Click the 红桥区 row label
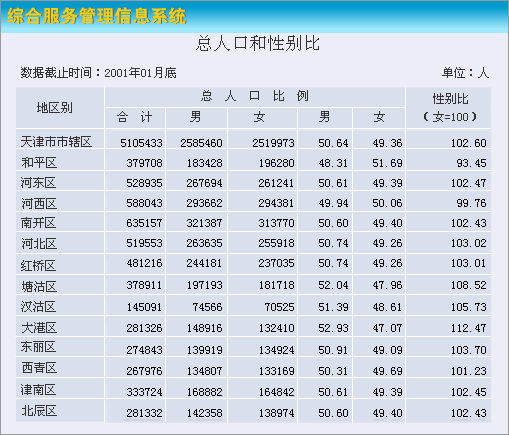 tap(38, 266)
